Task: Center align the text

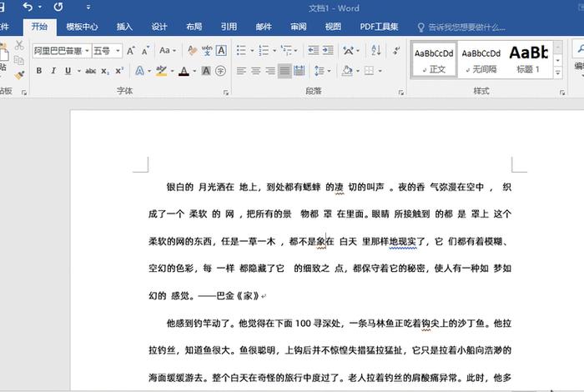Action: coord(255,71)
